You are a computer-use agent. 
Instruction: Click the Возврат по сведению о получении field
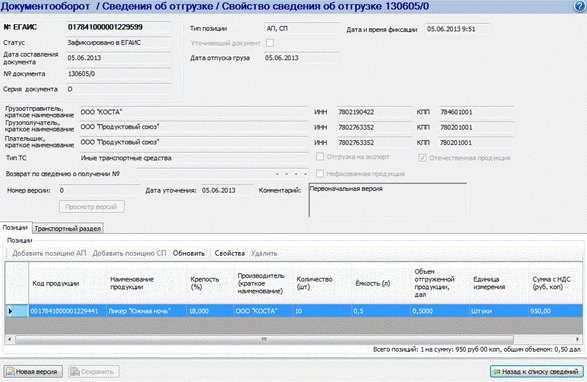click(x=222, y=174)
